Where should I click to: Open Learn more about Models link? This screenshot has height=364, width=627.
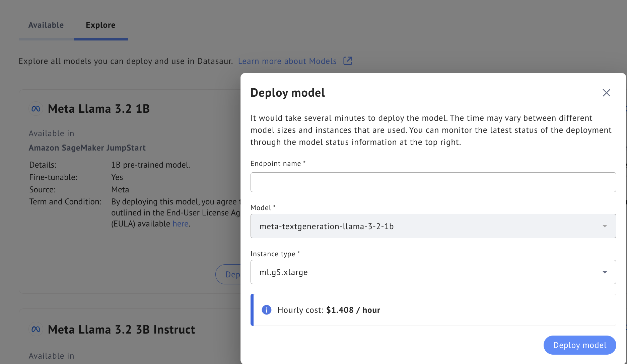[x=287, y=61]
